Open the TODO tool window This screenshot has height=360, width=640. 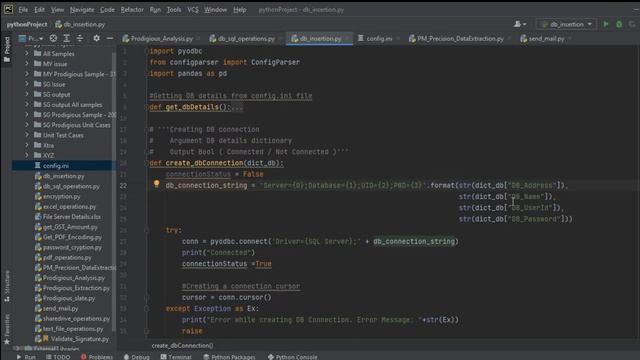[x=58, y=357]
